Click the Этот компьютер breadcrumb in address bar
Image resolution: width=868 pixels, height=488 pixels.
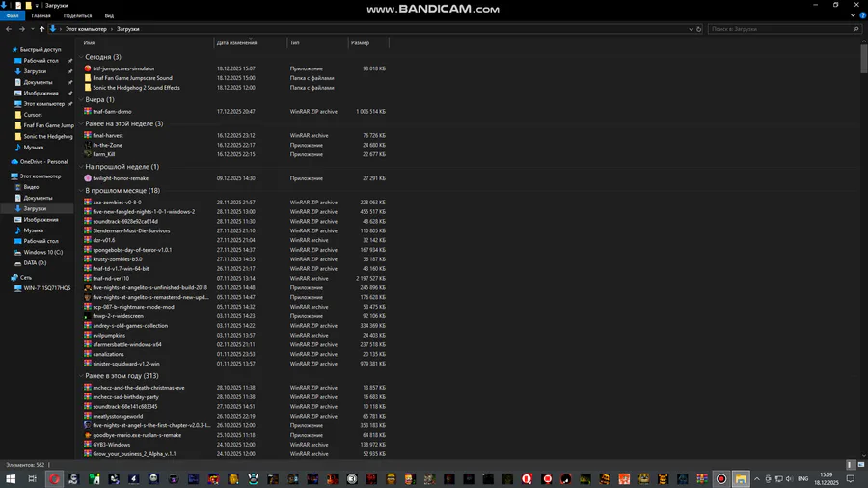click(x=86, y=29)
